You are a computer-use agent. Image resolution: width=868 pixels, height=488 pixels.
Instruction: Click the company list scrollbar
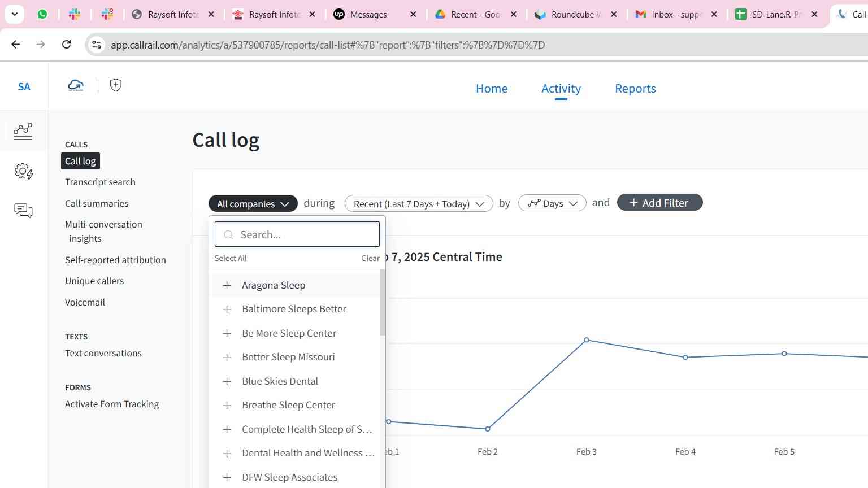click(x=383, y=302)
